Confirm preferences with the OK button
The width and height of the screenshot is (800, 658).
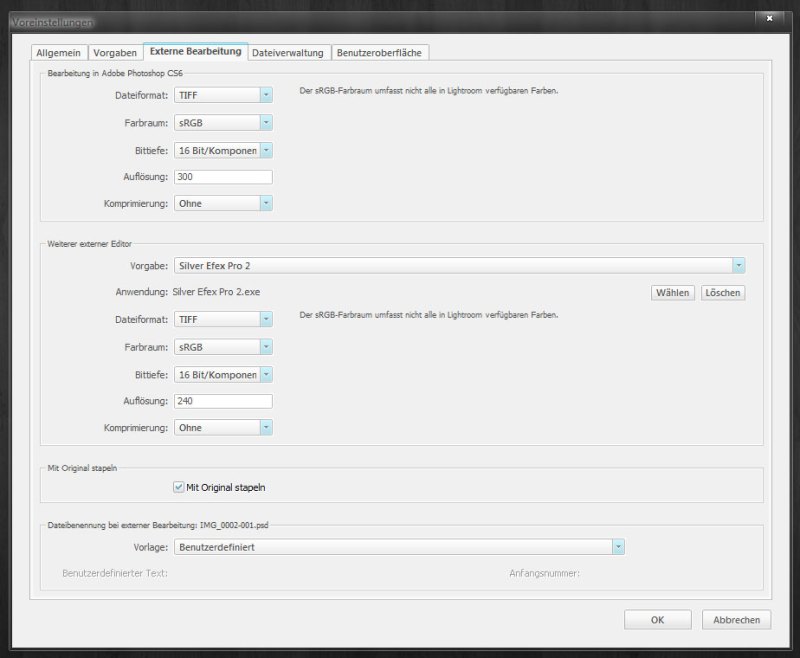pyautogui.click(x=657, y=620)
